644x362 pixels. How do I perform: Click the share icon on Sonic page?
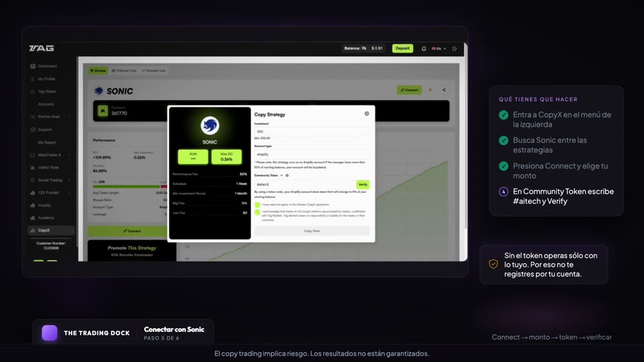click(x=443, y=90)
